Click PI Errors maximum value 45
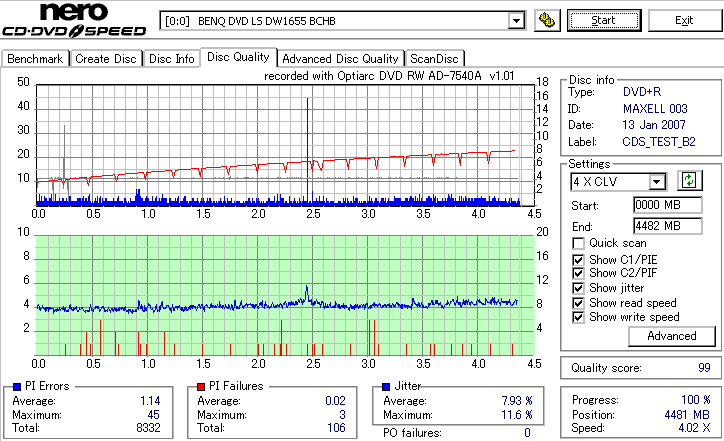 coord(153,415)
